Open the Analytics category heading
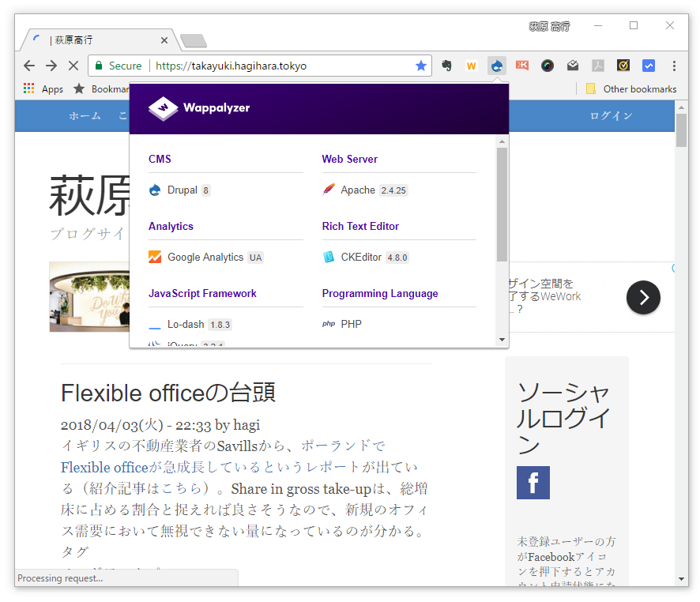This screenshot has height=602, width=700. pos(171,226)
